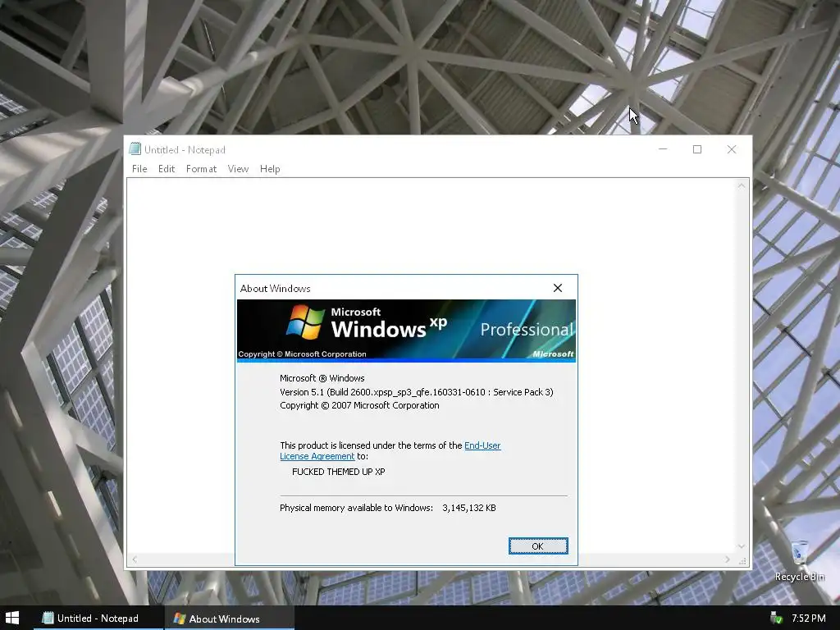Click the Notepad scroll down arrow
Screen dimensions: 840x630
pos(742,546)
